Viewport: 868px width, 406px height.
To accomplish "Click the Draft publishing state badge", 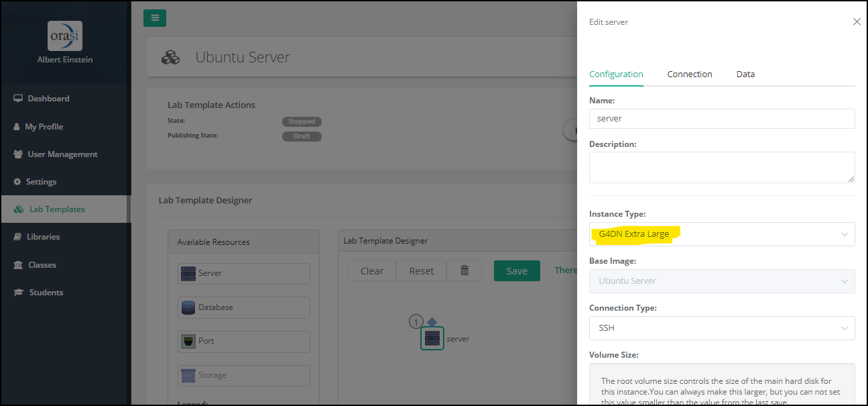I will coord(302,136).
